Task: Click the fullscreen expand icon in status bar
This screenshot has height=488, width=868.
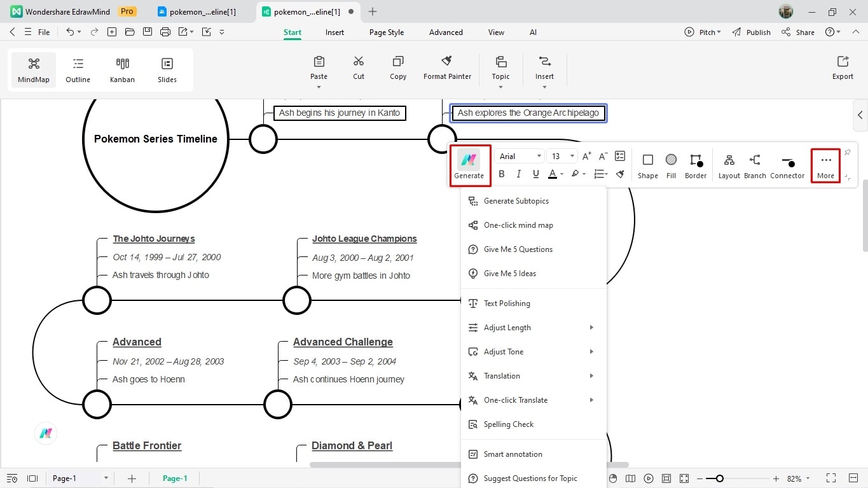Action: click(x=830, y=478)
